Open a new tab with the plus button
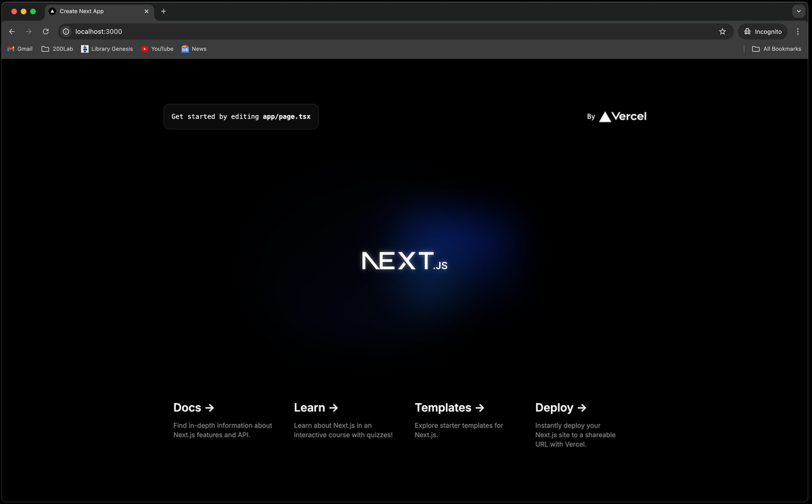 click(x=163, y=12)
